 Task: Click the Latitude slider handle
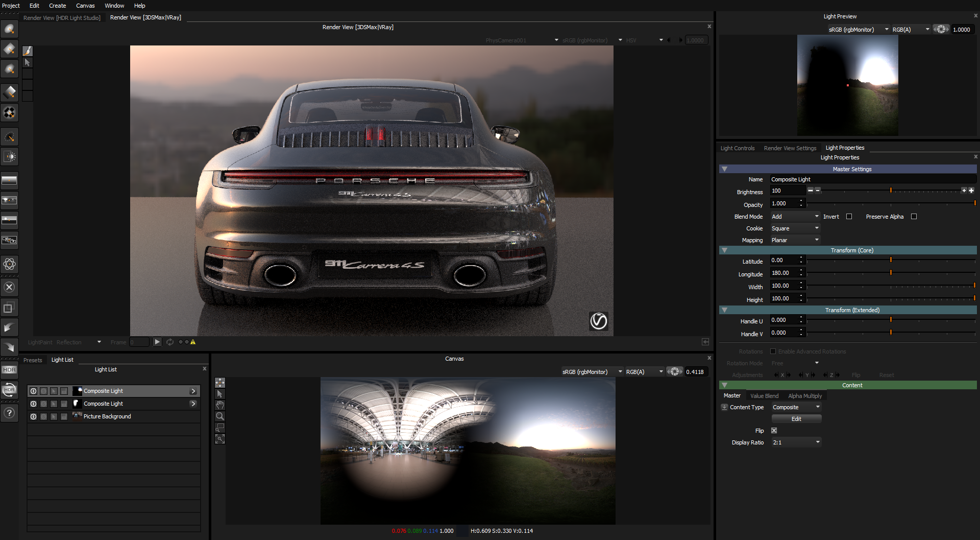point(891,260)
